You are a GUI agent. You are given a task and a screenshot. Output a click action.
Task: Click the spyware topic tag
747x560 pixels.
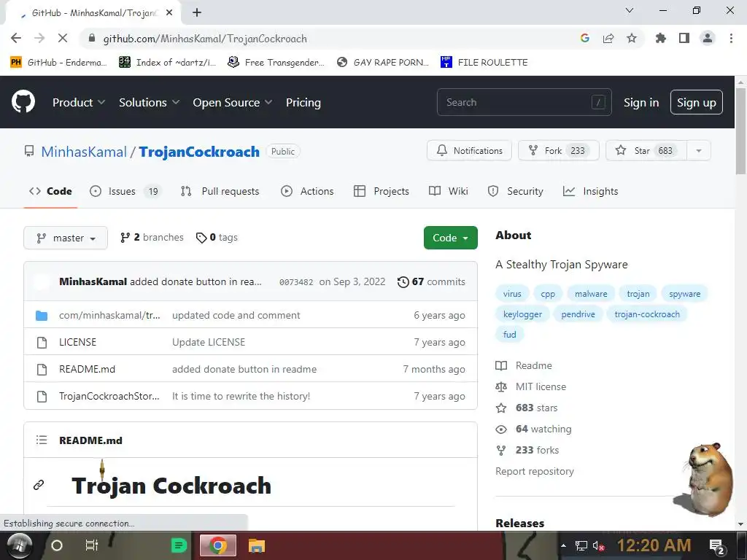click(x=684, y=294)
